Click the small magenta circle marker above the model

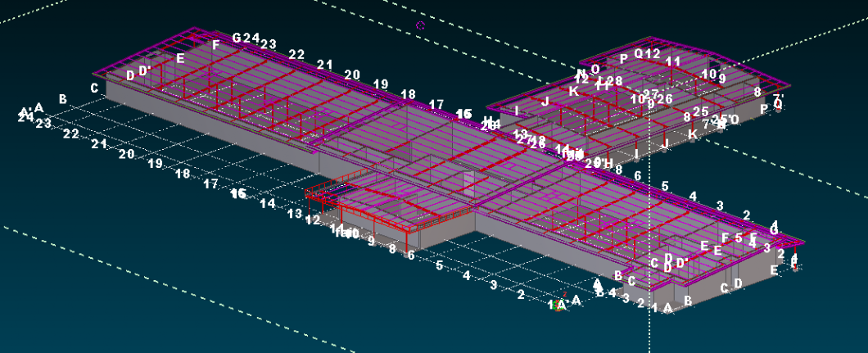coord(420,25)
